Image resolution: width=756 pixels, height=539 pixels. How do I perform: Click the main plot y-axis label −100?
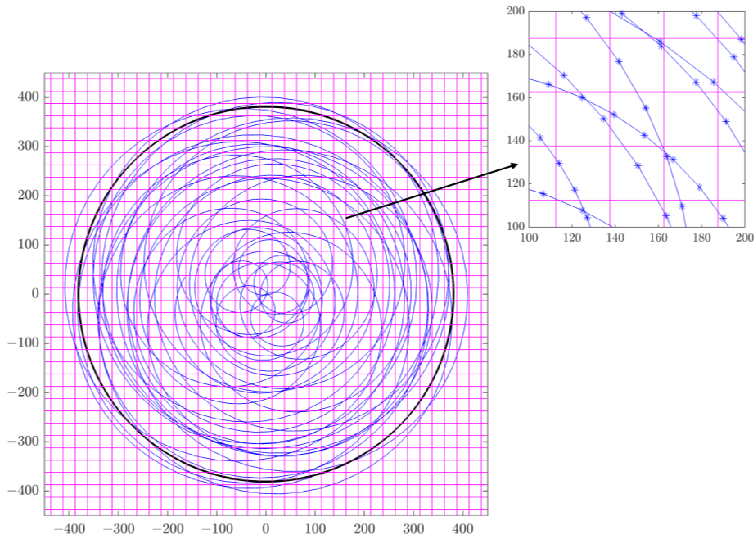[23, 343]
